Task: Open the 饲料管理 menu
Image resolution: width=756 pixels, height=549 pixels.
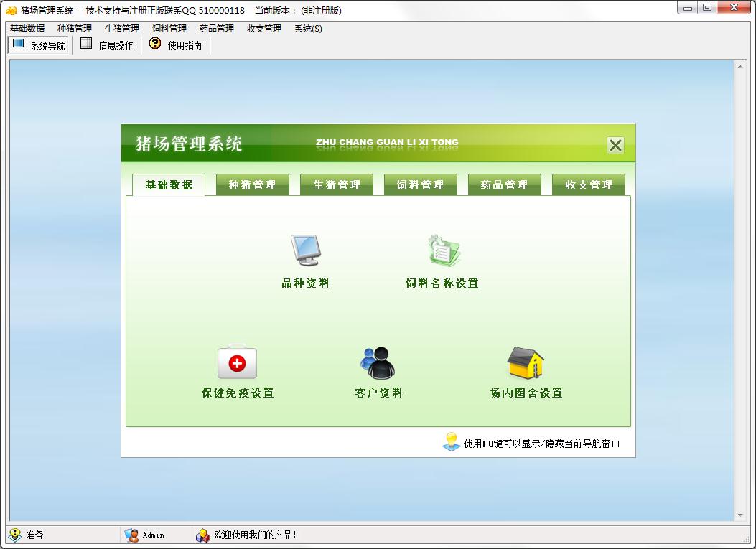Action: tap(169, 29)
